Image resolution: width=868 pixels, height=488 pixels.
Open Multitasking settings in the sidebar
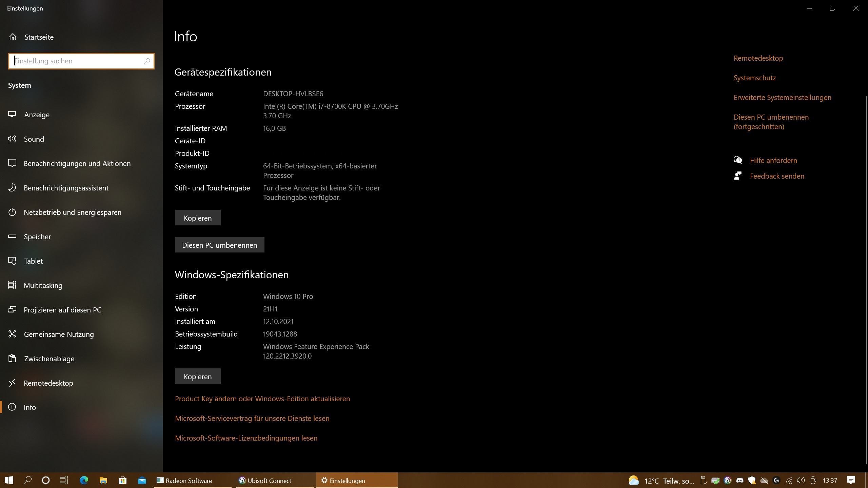coord(43,285)
